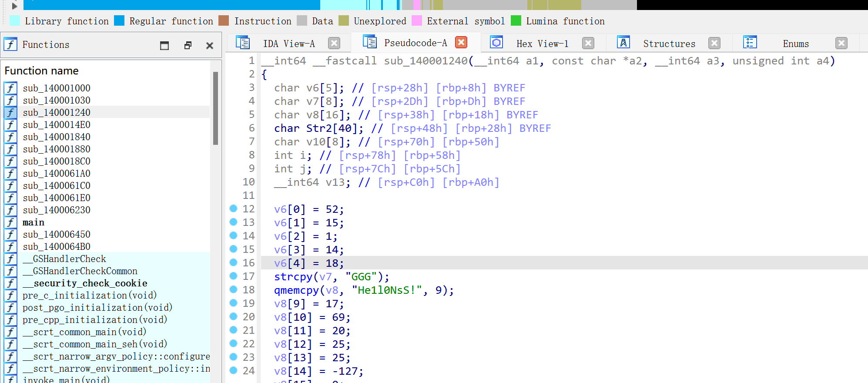Screen dimensions: 868x383
Task: Click the Regular function blue legend swatch
Action: [x=119, y=21]
